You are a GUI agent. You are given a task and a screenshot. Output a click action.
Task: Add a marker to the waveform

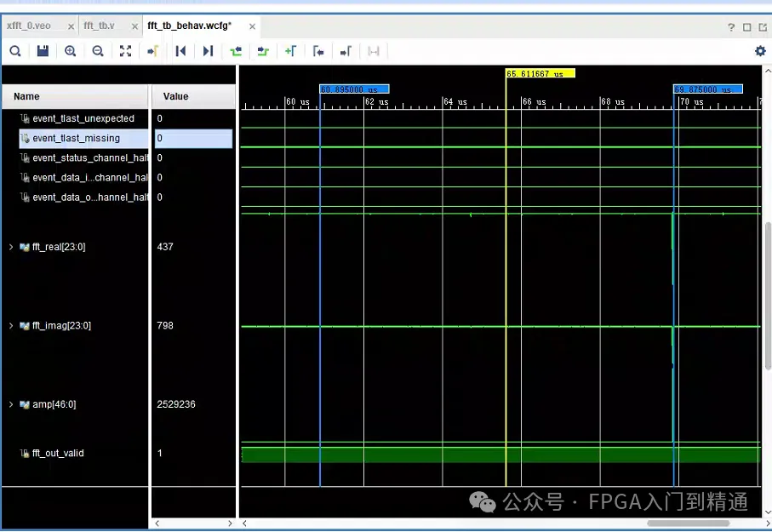(x=290, y=51)
